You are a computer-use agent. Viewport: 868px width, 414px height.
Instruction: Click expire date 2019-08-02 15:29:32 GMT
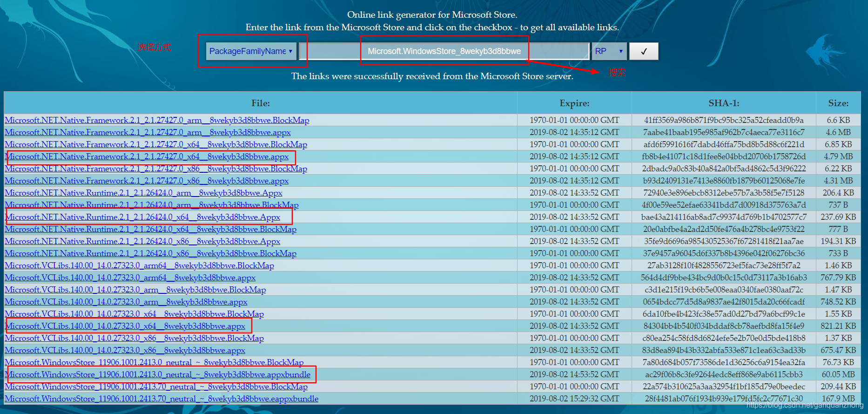(574, 399)
